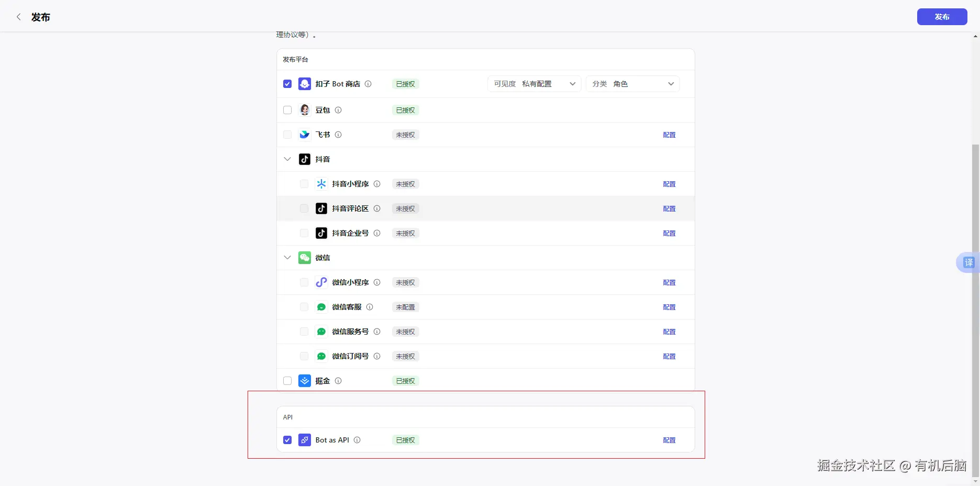
Task: Click the 抖音评论区 icon
Action: tap(321, 208)
